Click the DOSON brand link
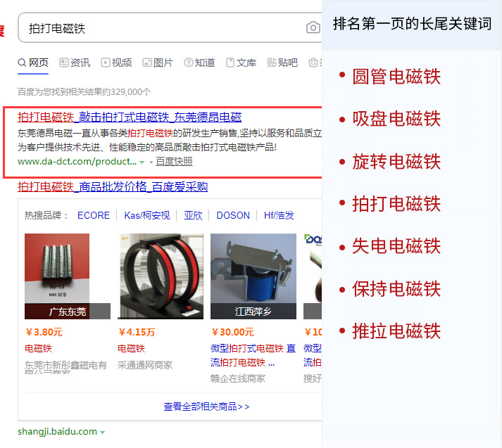 [233, 215]
